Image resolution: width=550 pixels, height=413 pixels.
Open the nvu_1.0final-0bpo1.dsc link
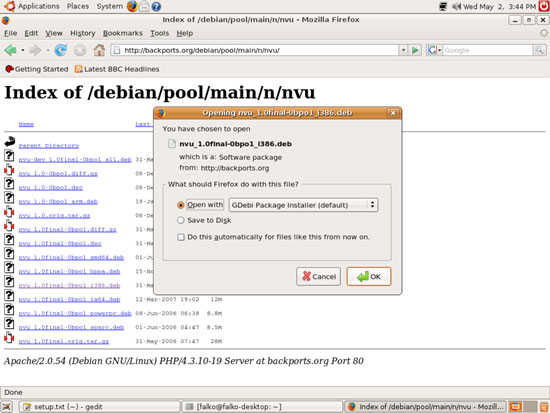click(x=60, y=243)
